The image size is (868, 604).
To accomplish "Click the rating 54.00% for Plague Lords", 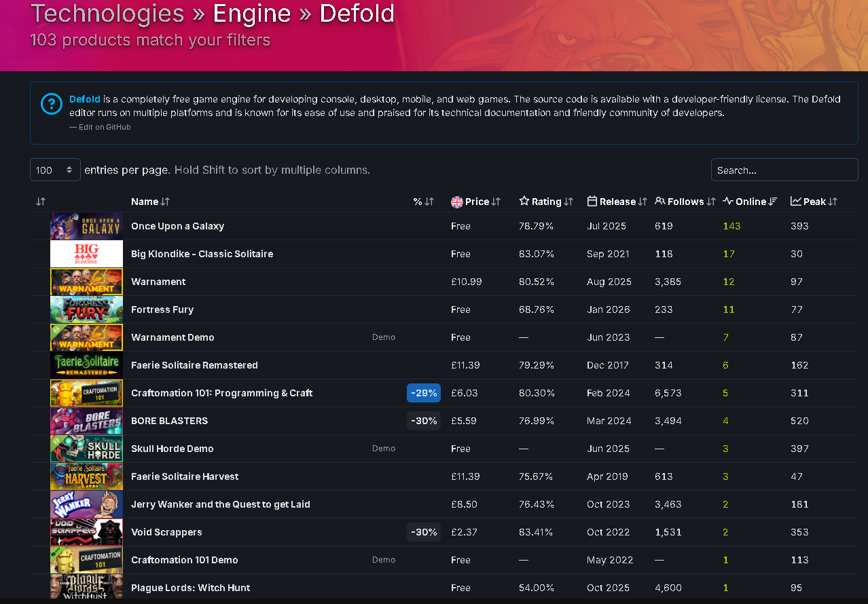I will pos(537,588).
